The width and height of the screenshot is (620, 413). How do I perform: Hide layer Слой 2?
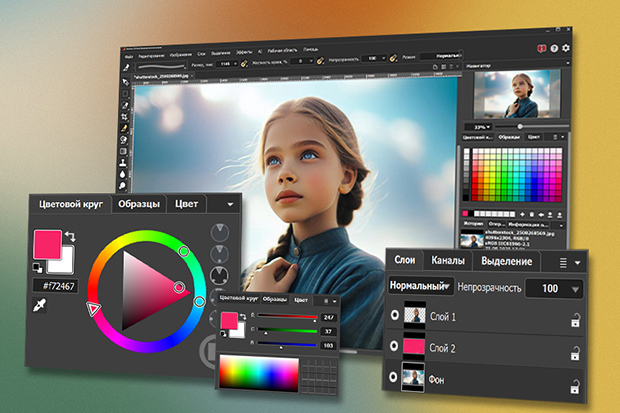pyautogui.click(x=394, y=346)
